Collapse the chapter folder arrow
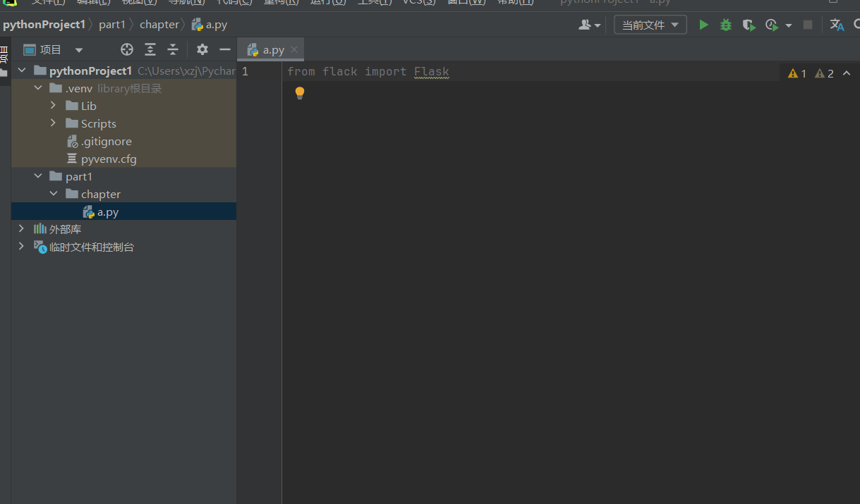This screenshot has height=504, width=860. [54, 194]
